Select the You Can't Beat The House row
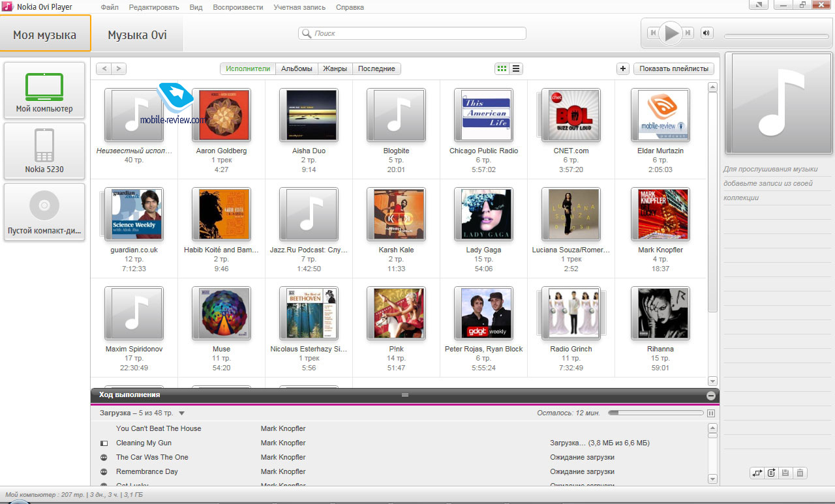This screenshot has height=504, width=835. pyautogui.click(x=398, y=428)
